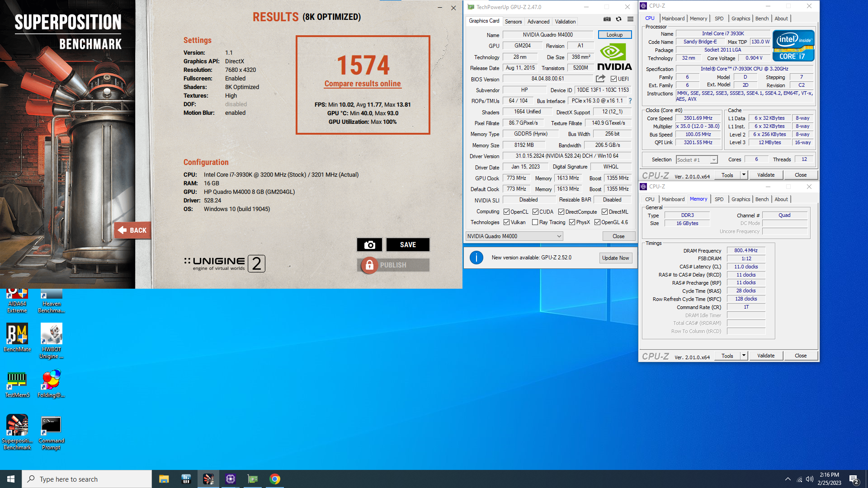Click the GPU-Z screenshot camera icon
868x488 pixels.
tap(607, 19)
